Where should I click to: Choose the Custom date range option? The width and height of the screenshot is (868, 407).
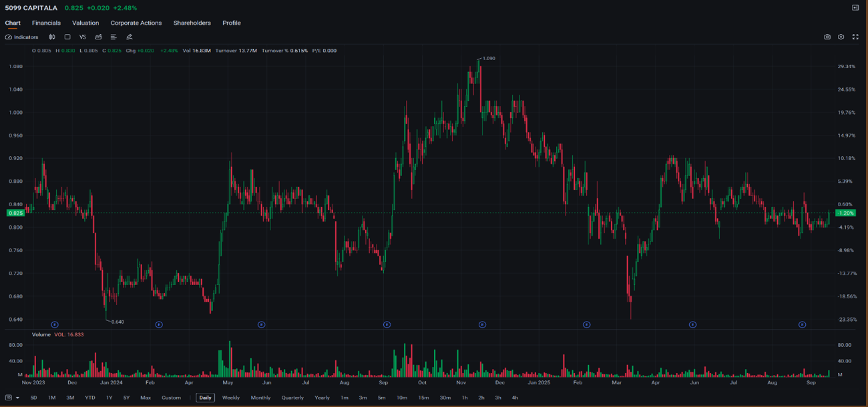click(171, 398)
